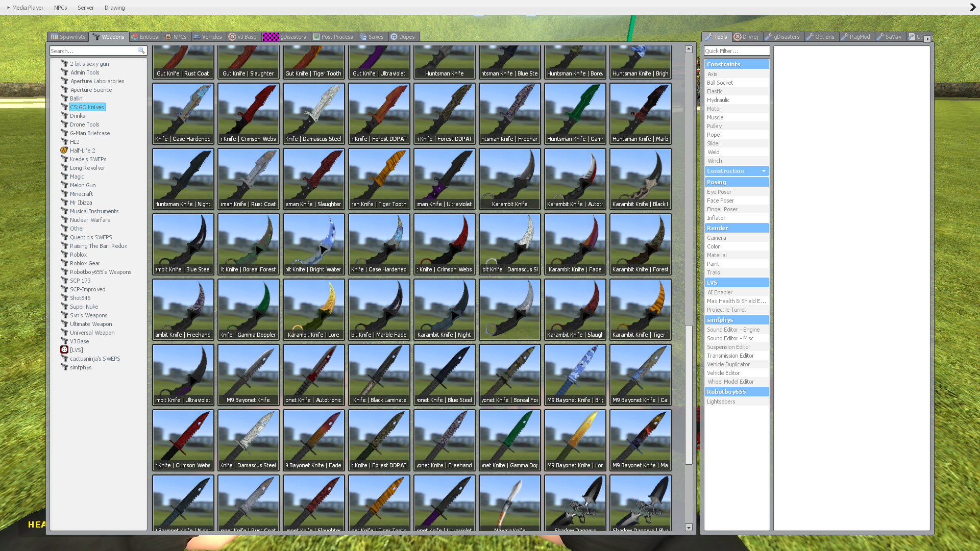Choose the Lightsabers tool entry
Screen dimensions: 980x551
click(721, 402)
